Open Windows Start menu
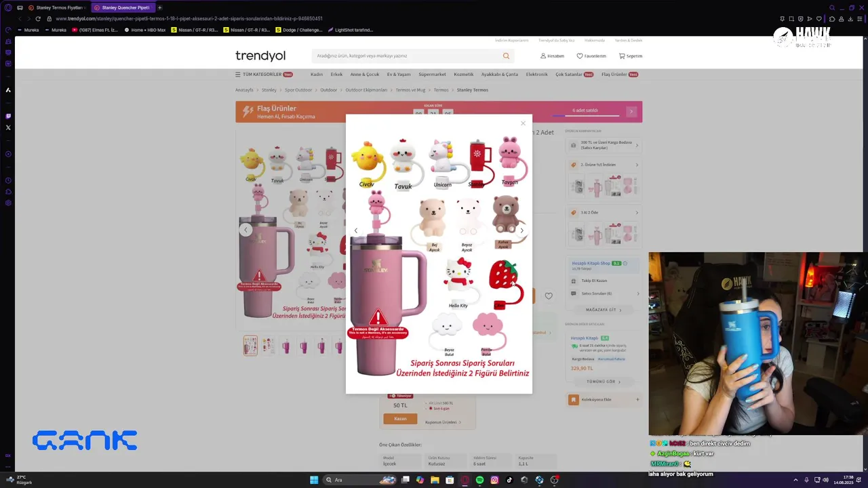The width and height of the screenshot is (868, 488). point(314,480)
